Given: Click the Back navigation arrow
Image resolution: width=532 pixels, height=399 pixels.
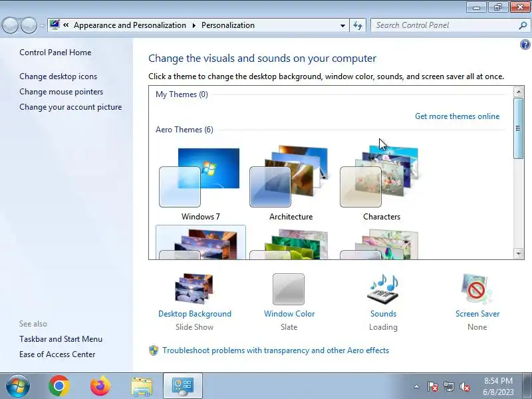Looking at the screenshot, I should 10,25.
